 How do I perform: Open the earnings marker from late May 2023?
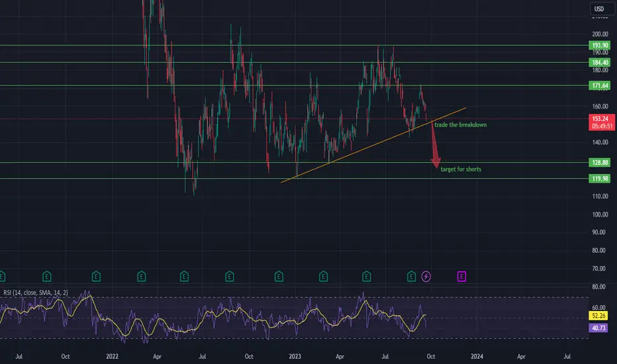(366, 277)
